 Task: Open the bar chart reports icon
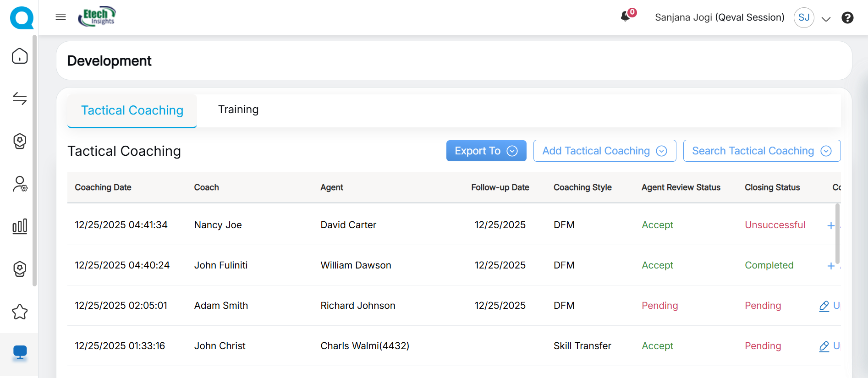20,226
